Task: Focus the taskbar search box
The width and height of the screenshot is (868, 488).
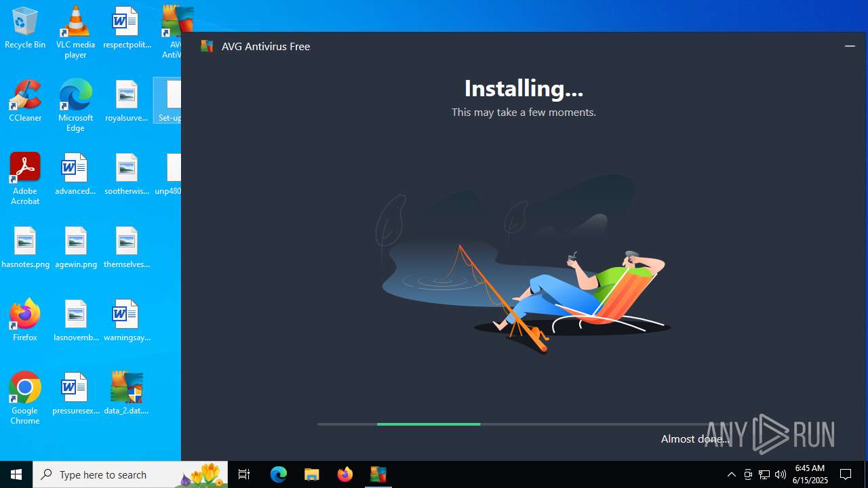Action: [130, 474]
